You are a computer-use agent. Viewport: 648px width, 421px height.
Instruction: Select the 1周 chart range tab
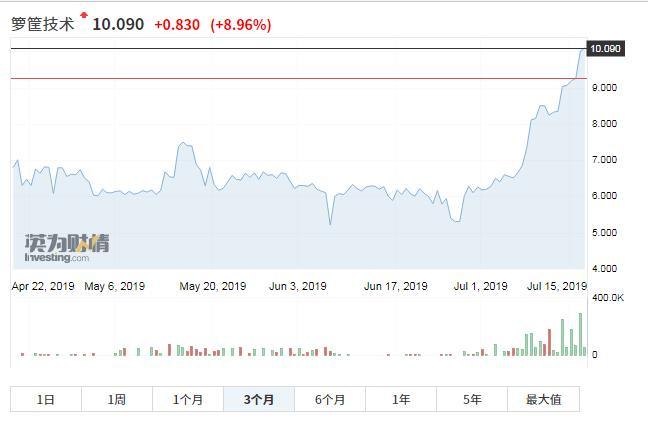117,399
